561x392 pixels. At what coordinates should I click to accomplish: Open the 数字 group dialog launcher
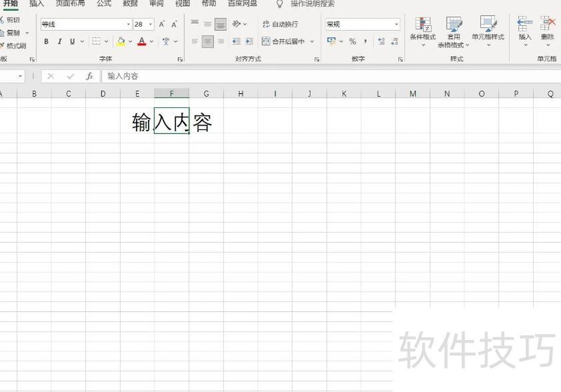click(400, 60)
